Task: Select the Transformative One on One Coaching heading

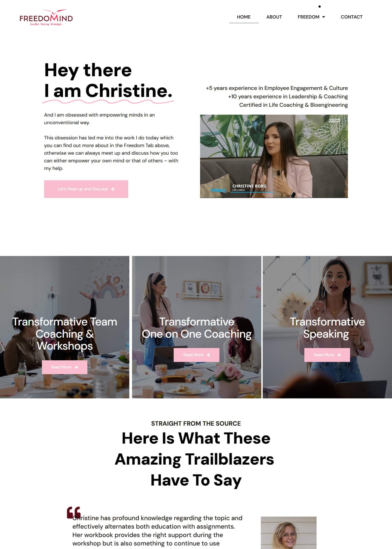Action: tap(197, 328)
